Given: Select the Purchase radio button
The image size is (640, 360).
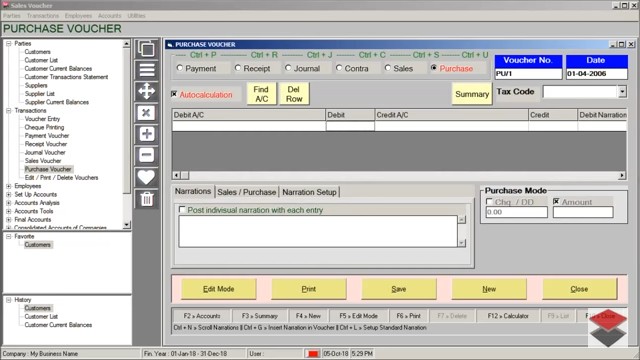Looking at the screenshot, I should pyautogui.click(x=434, y=68).
